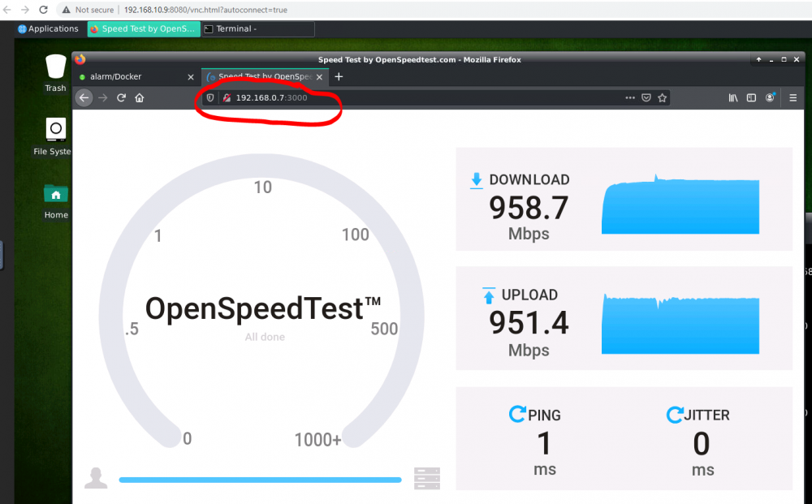Click the gauge label 10
Image resolution: width=812 pixels, height=504 pixels.
[262, 187]
